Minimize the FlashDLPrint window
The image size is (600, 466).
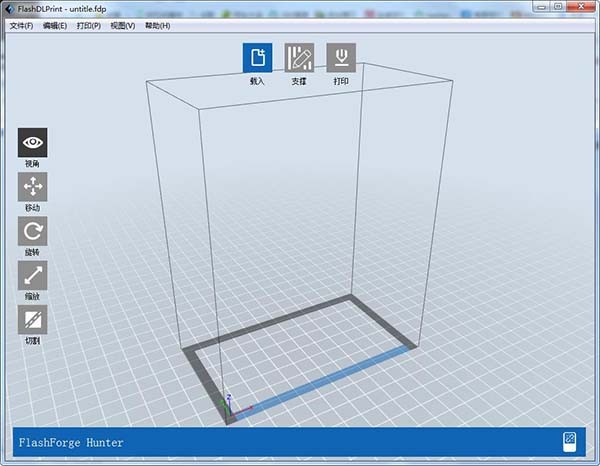541,6
